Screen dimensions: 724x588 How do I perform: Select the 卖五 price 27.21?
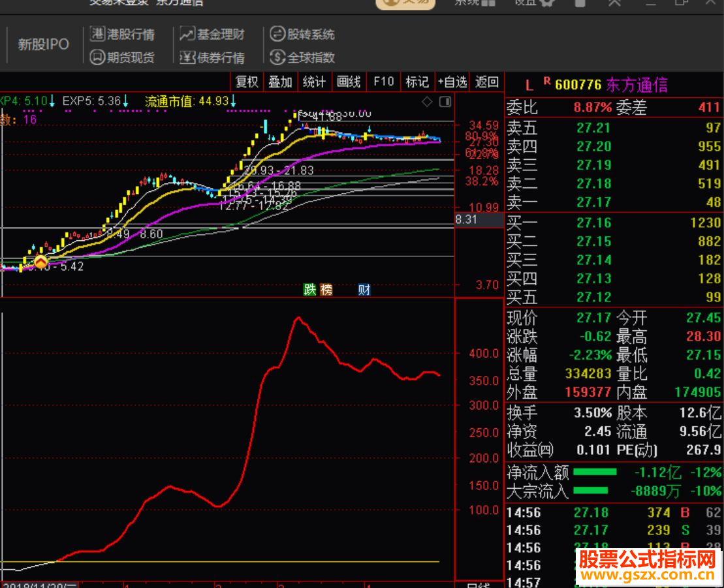click(x=594, y=128)
